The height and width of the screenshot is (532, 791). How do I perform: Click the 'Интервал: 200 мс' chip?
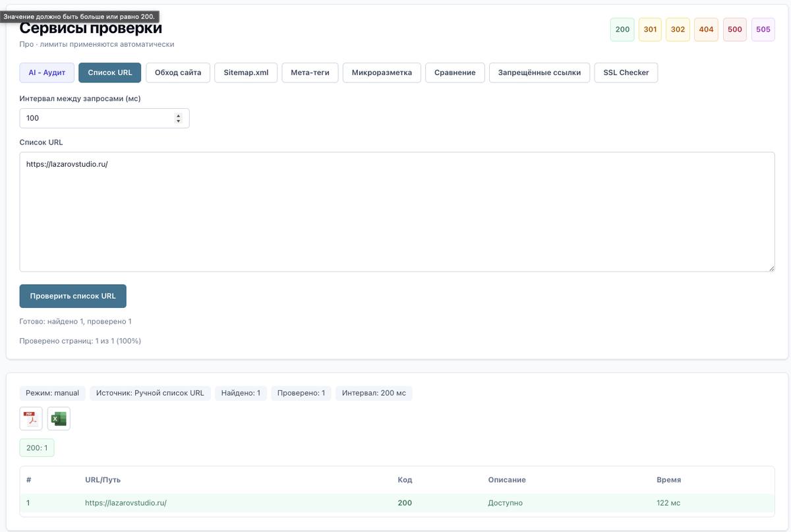point(374,393)
